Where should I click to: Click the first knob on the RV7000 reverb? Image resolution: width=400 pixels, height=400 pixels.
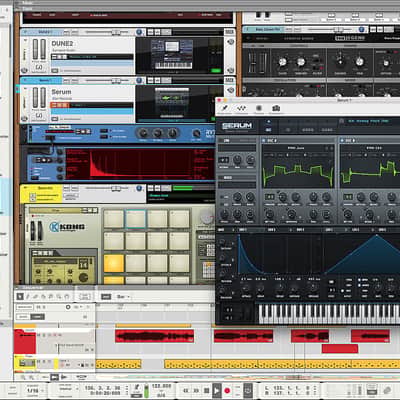tap(143, 133)
